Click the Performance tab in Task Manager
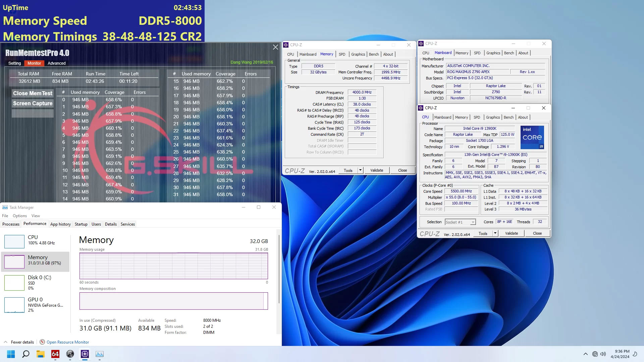This screenshot has width=644, height=362. [x=35, y=224]
